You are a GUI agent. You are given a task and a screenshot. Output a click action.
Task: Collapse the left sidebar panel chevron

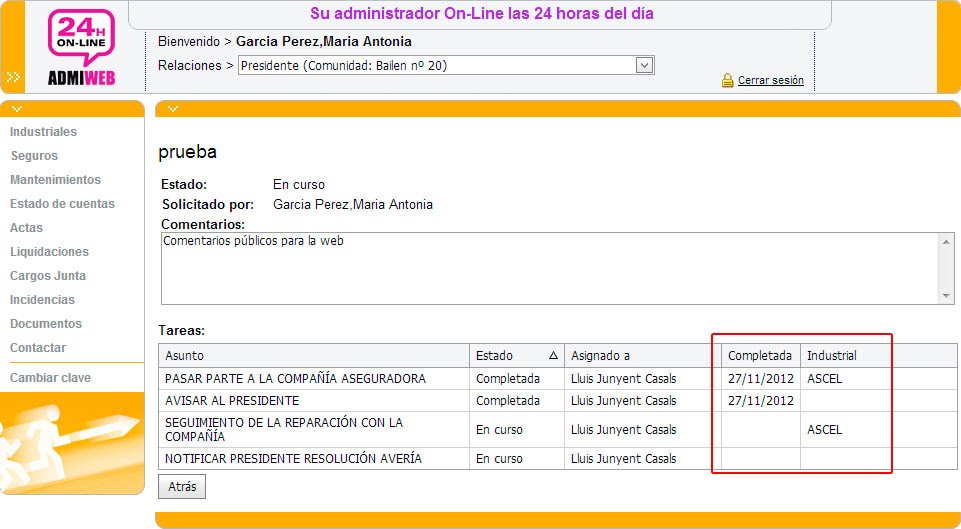point(17,109)
